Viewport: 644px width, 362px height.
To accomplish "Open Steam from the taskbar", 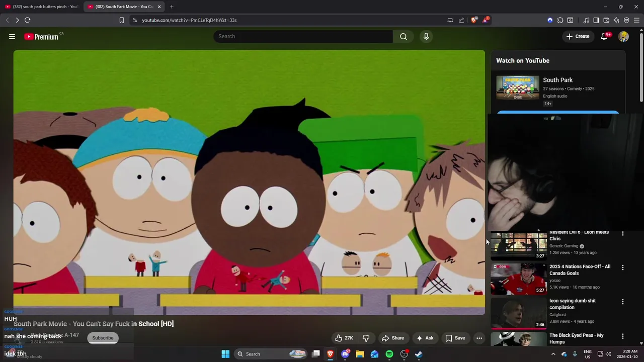I will point(419,354).
